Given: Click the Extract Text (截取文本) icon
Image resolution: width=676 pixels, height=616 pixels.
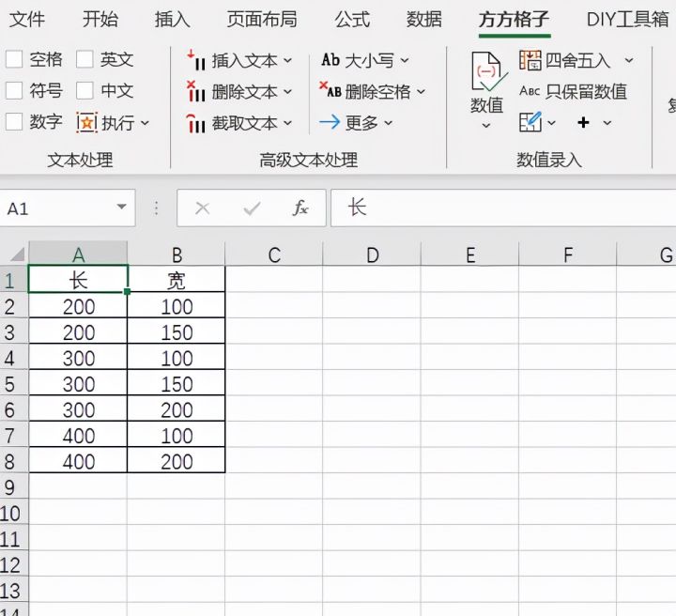Looking at the screenshot, I should pyautogui.click(x=196, y=123).
